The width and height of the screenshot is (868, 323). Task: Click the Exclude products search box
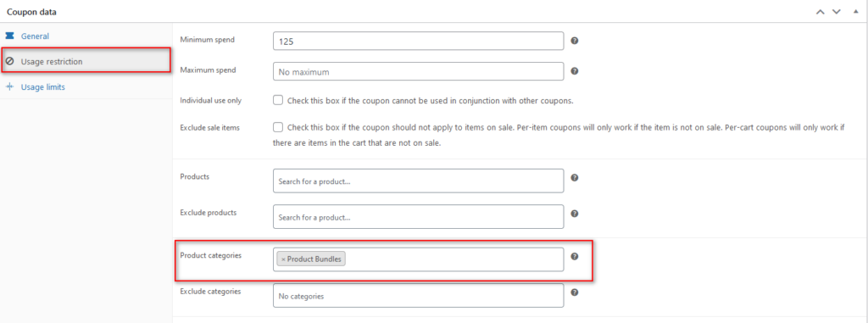[419, 217]
